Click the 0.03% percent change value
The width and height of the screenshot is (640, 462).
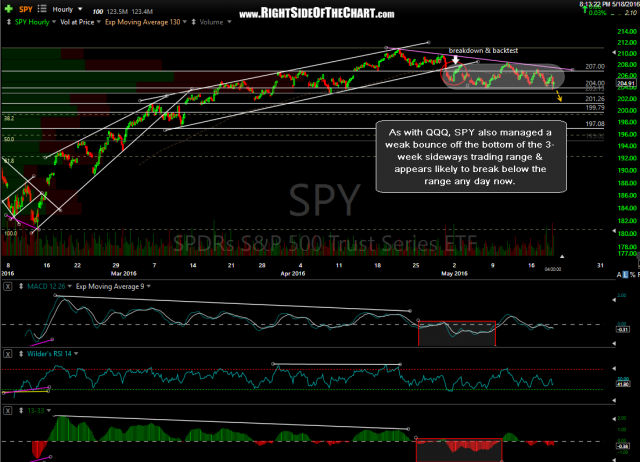click(x=598, y=13)
